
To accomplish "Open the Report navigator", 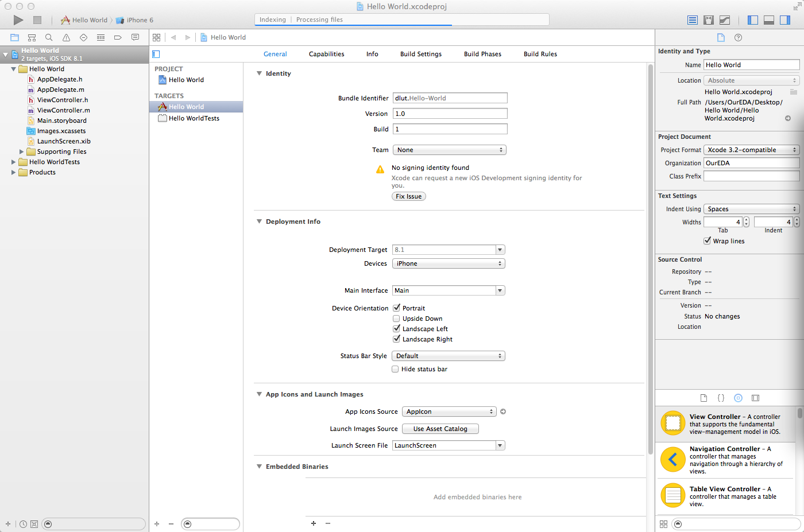I will (135, 37).
